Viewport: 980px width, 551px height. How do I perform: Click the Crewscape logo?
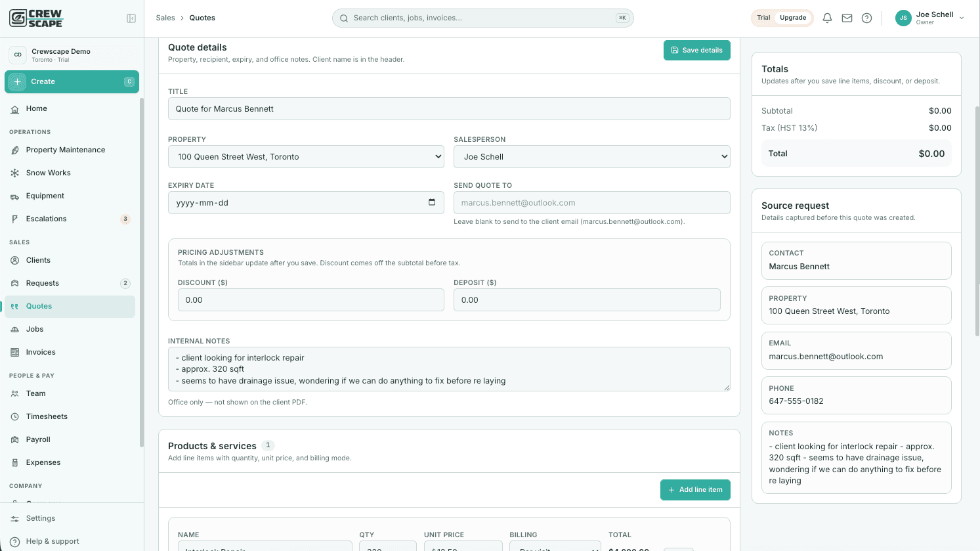pos(36,18)
